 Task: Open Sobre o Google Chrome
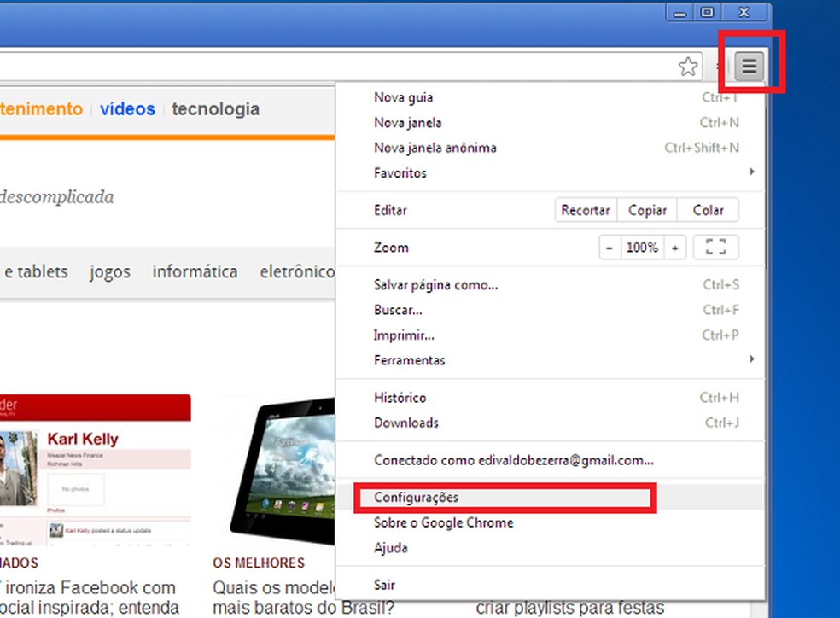tap(443, 522)
